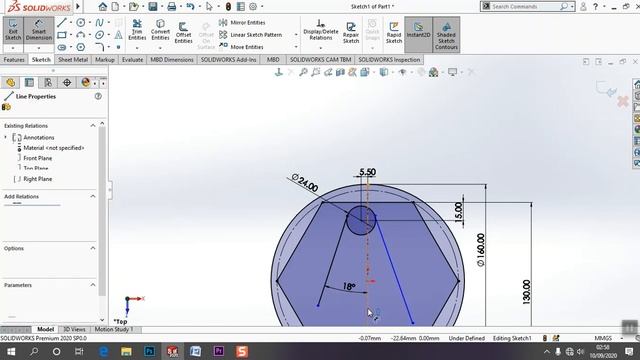Switch to the Sheet Metal tab
This screenshot has width=640, height=360.
73,60
